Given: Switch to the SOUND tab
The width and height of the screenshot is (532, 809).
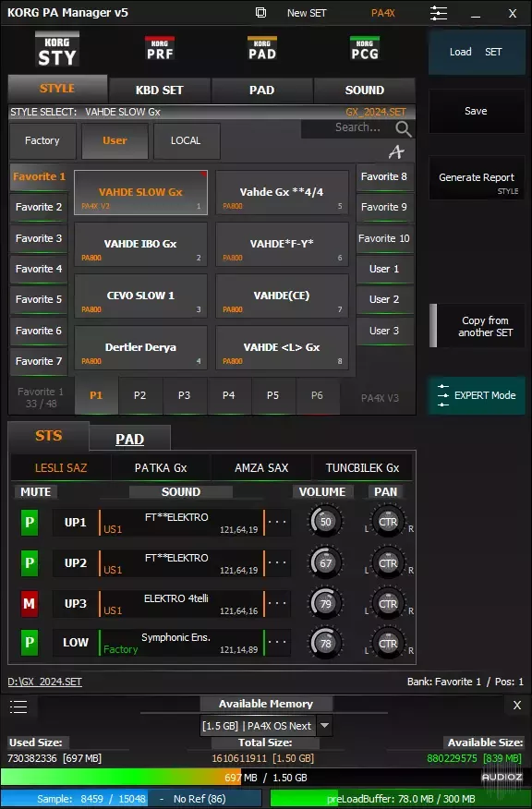Looking at the screenshot, I should pyautogui.click(x=365, y=91).
